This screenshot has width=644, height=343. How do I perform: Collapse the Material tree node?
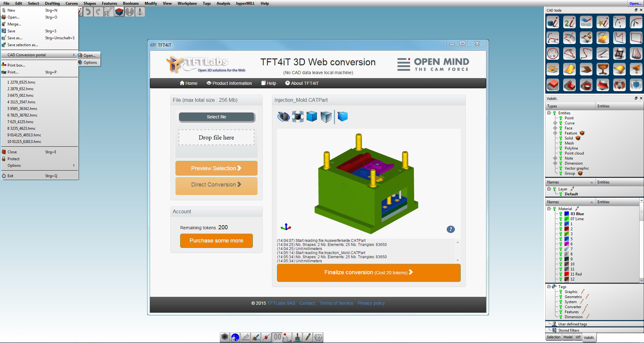pyautogui.click(x=549, y=209)
